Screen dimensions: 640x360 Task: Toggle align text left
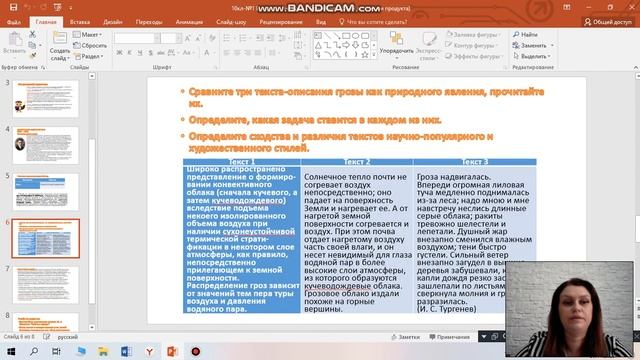(x=227, y=53)
